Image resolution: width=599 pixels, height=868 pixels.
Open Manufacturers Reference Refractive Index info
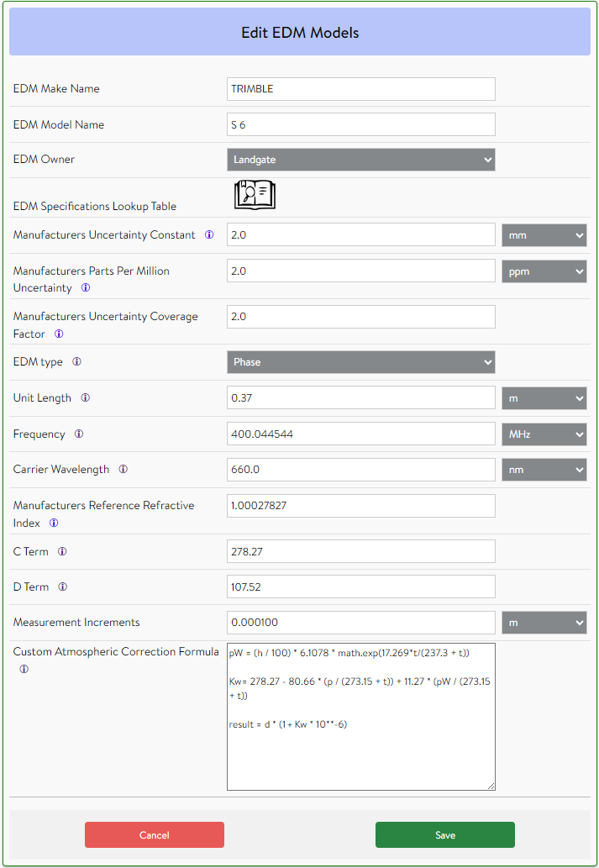[x=54, y=523]
